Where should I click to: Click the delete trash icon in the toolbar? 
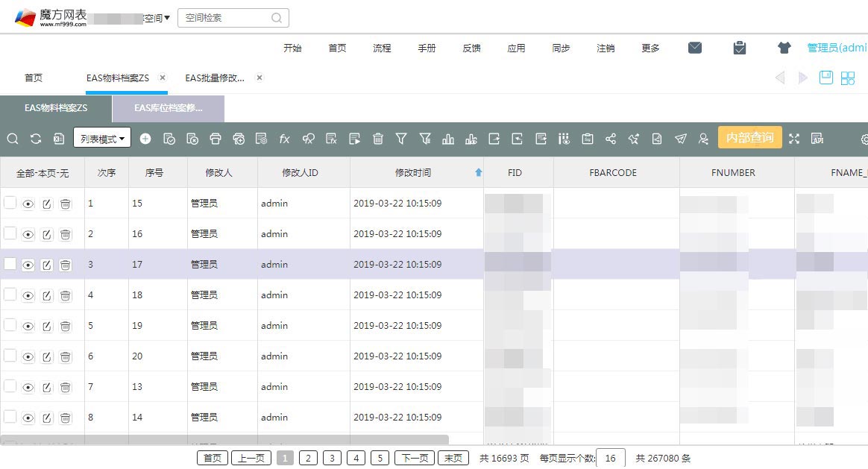(378, 138)
